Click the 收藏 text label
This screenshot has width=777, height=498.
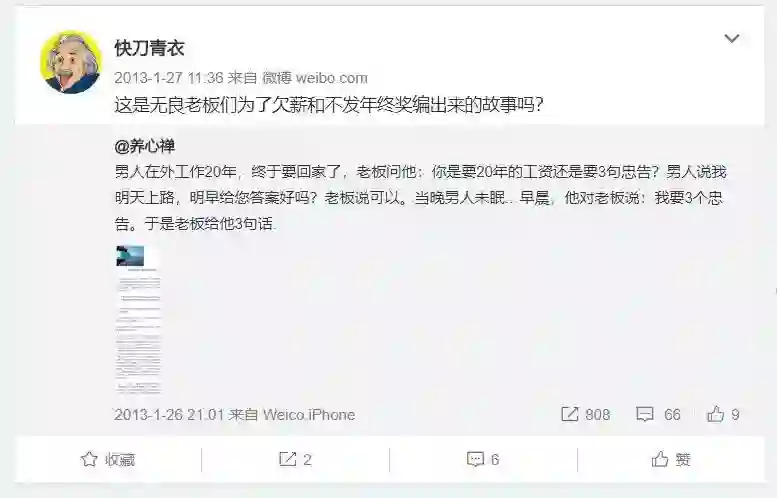point(120,460)
